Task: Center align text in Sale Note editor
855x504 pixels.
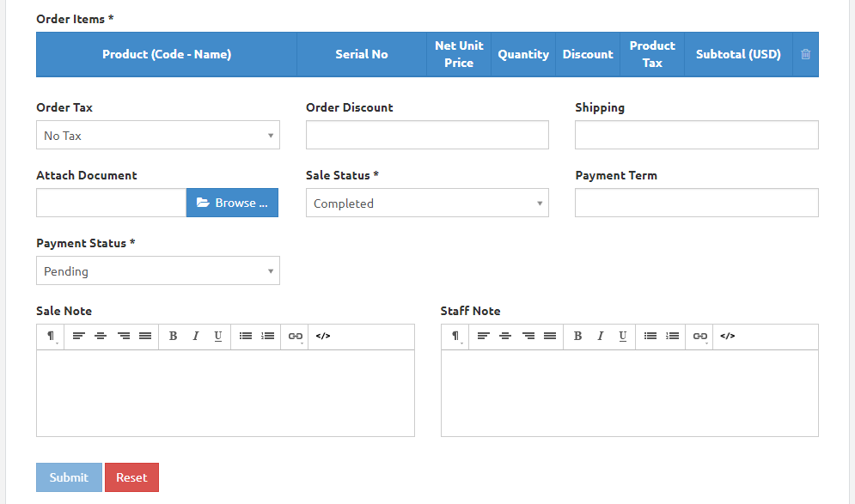Action: (x=101, y=336)
